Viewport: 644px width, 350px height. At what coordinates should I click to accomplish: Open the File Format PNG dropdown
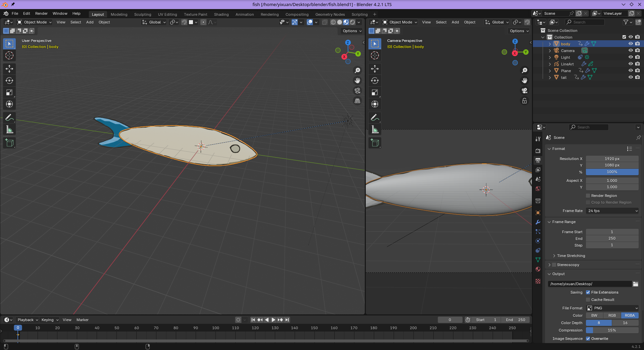coord(612,308)
